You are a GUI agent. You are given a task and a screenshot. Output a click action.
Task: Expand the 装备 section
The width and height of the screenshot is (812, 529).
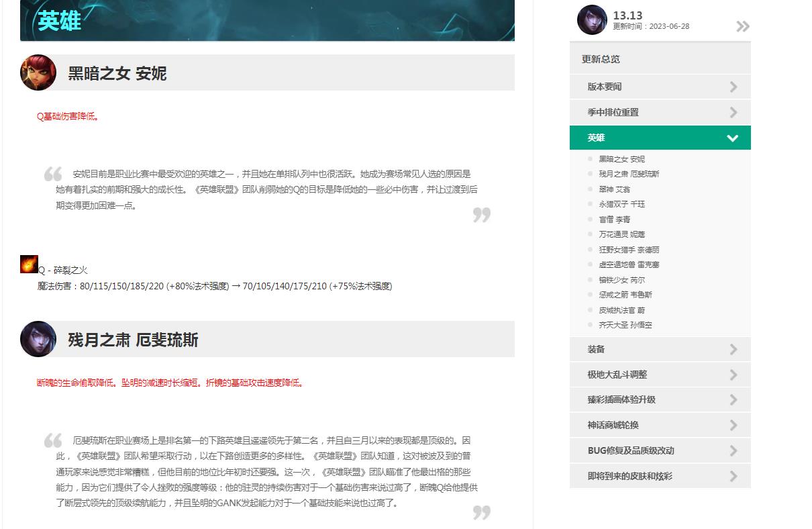point(660,349)
